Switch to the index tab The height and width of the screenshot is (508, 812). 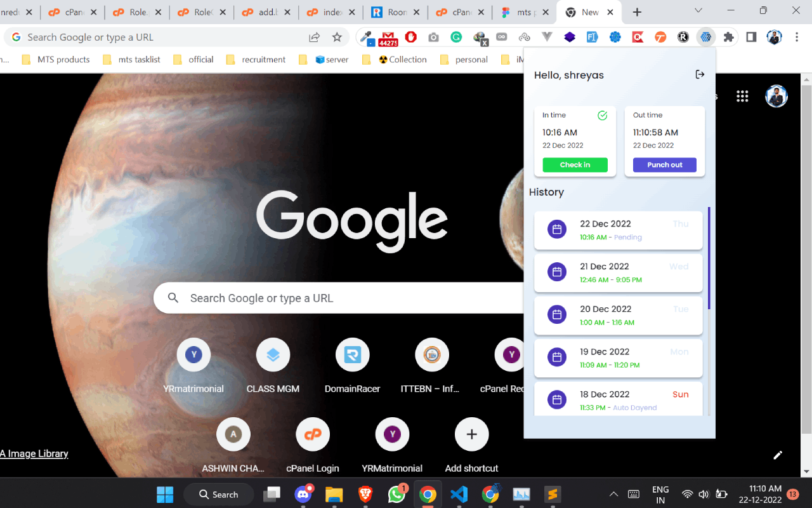pyautogui.click(x=331, y=12)
